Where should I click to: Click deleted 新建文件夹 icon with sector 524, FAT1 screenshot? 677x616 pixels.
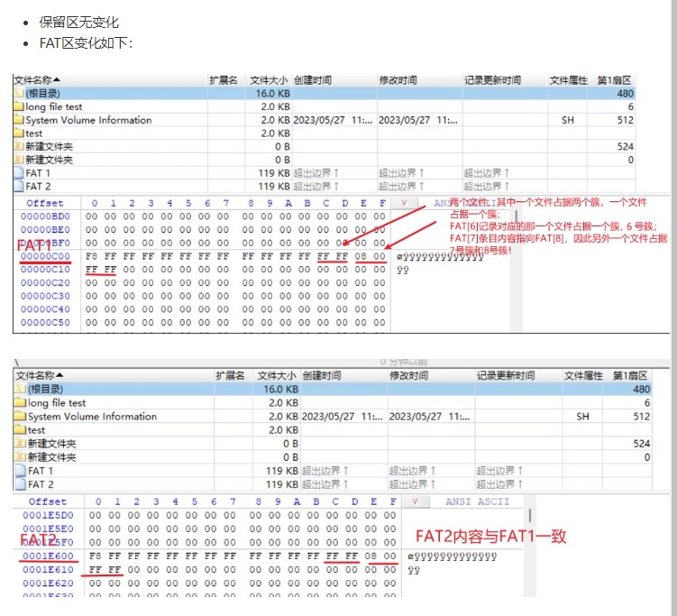[19, 146]
